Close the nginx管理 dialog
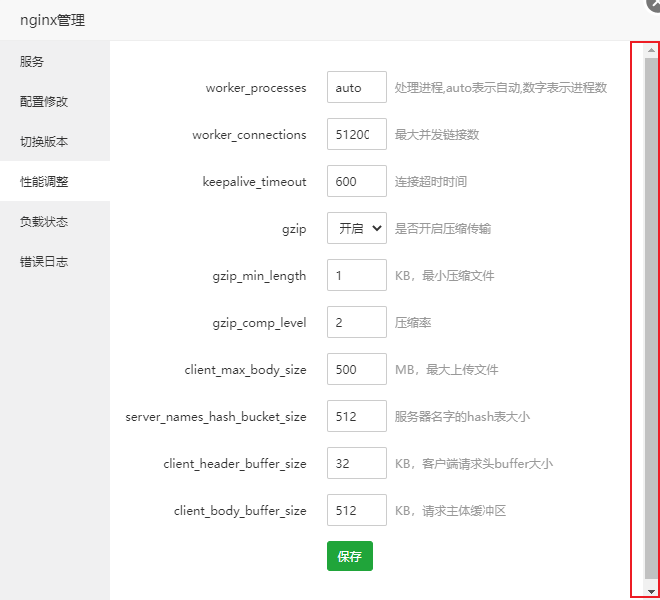Screen dimensions: 660x600 pyautogui.click(x=654, y=3)
